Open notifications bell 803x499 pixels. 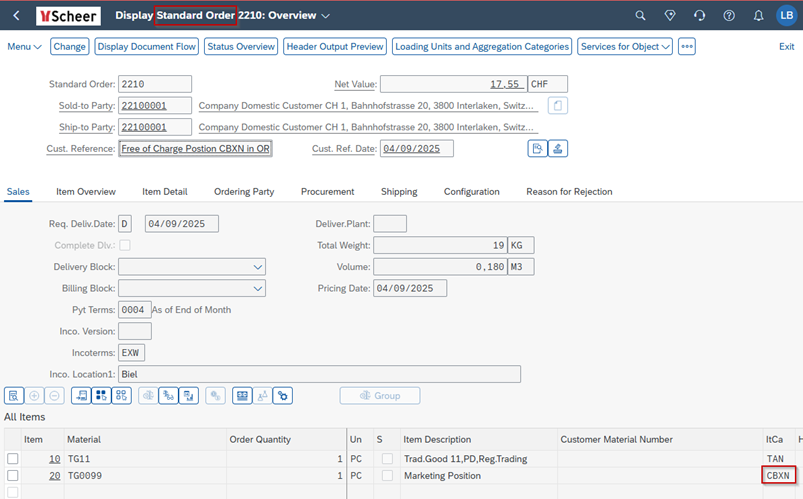tap(758, 15)
